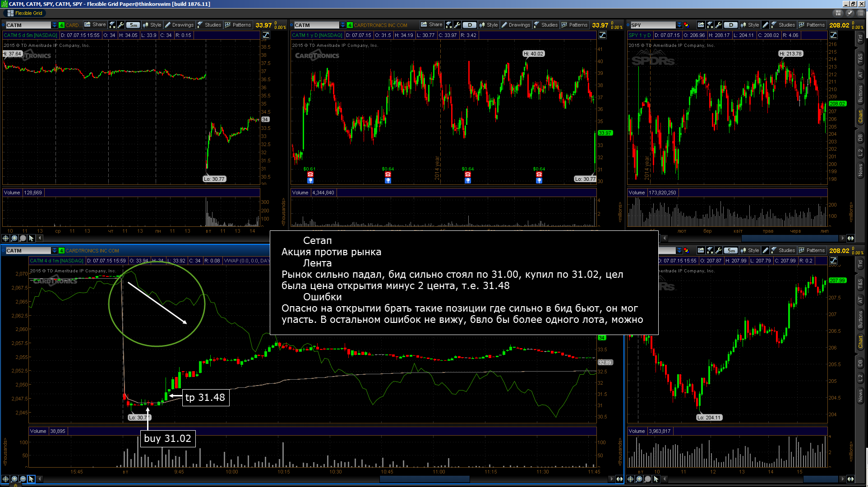Open T&S sidebar tab on top-right chart
This screenshot has height=487, width=868.
860,58
